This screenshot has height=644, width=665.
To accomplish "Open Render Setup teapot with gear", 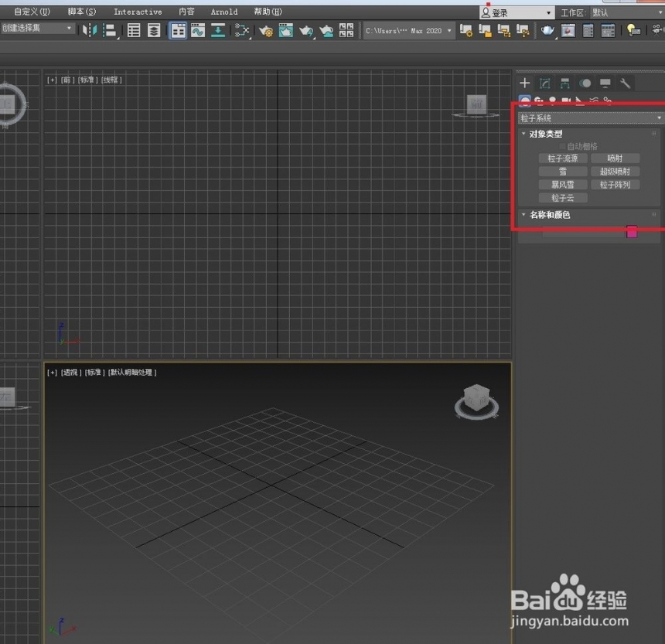I will (266, 30).
